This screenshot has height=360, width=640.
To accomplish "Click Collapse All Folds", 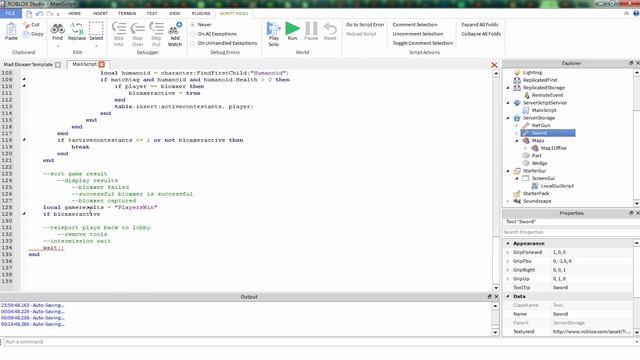I will coord(481,34).
